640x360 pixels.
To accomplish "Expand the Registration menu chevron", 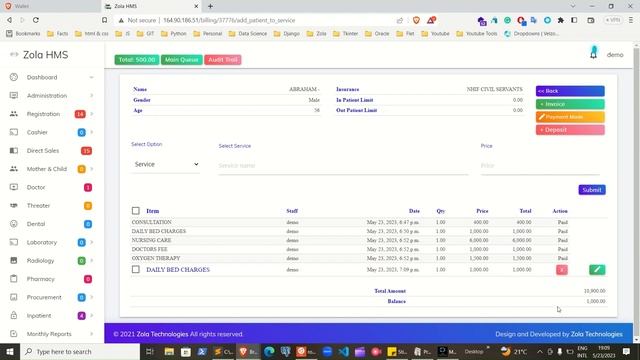I will 91,114.
